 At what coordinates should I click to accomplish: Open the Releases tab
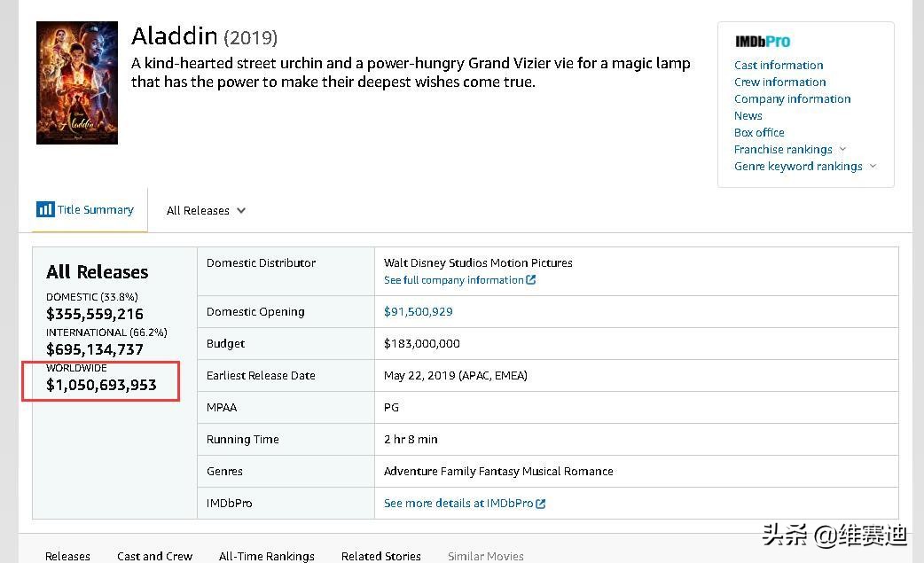click(x=67, y=556)
